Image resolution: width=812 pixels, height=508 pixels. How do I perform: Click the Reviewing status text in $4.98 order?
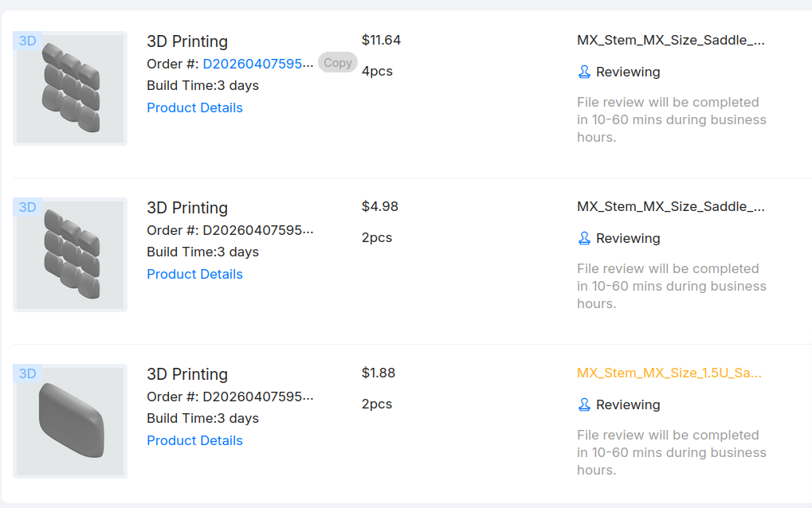(x=628, y=239)
